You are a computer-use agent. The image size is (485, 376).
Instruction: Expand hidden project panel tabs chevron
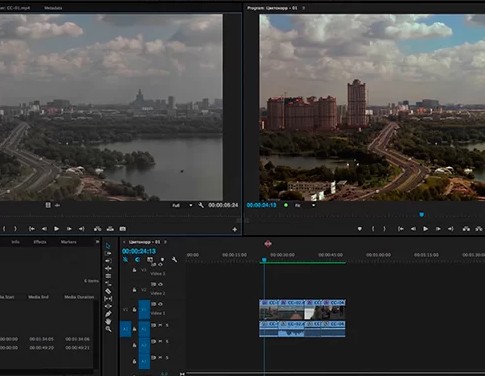coord(97,242)
